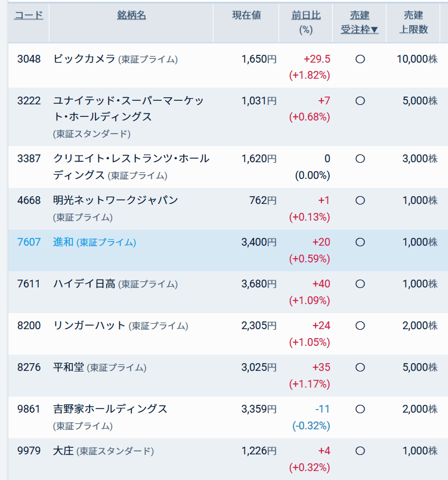Screen dimensions: 448x480
Task: Click the 売建上限数 column header
Action: coord(413,22)
